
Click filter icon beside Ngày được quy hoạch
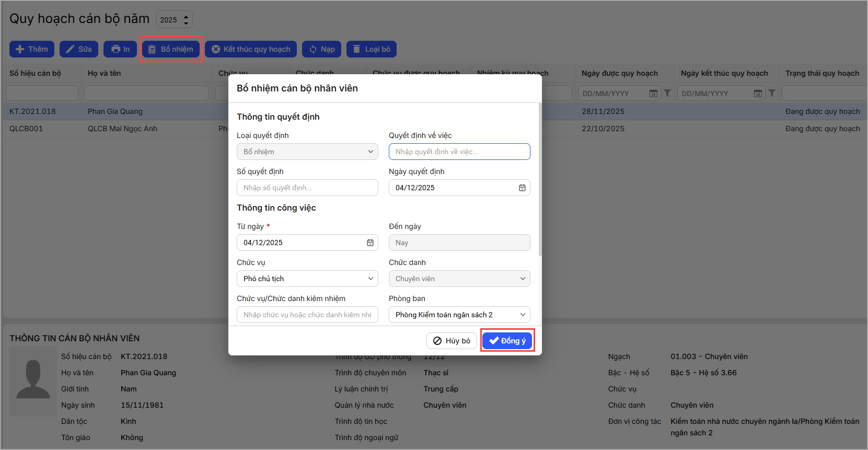tap(667, 93)
